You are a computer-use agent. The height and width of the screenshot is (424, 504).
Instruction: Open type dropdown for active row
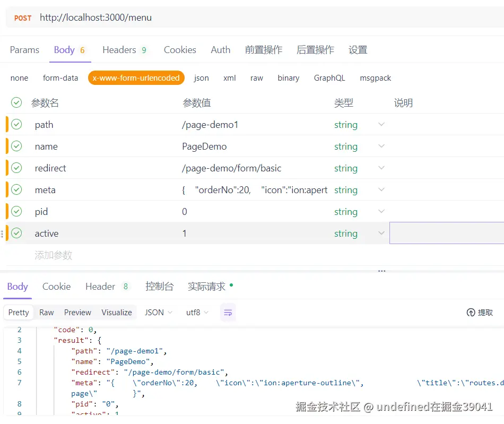click(x=381, y=233)
